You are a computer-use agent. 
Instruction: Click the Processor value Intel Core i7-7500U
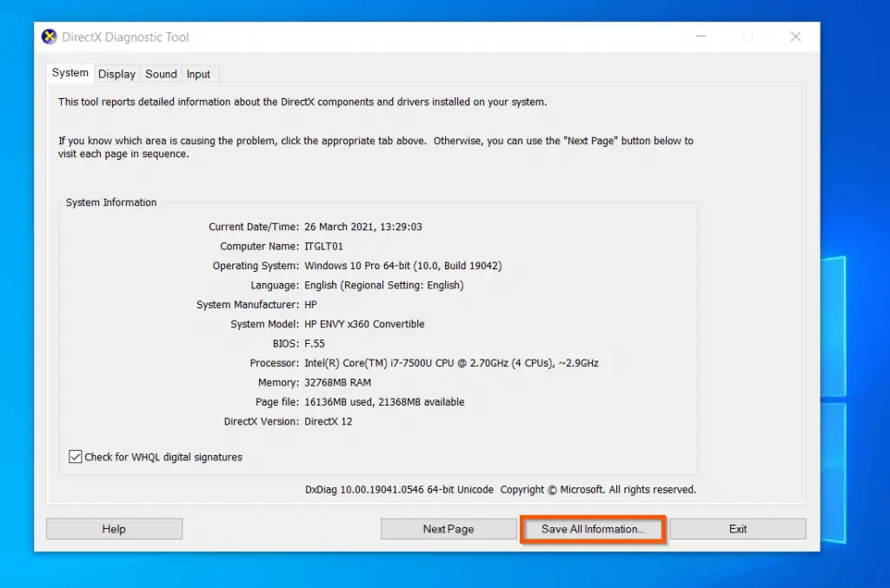(451, 363)
